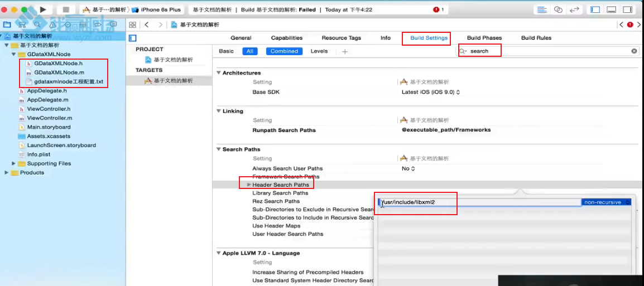This screenshot has height=286, width=644.
Task: Stop the running build
Action: tap(66, 9)
